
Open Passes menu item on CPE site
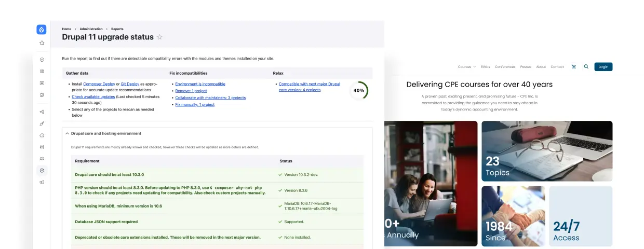[x=526, y=67]
